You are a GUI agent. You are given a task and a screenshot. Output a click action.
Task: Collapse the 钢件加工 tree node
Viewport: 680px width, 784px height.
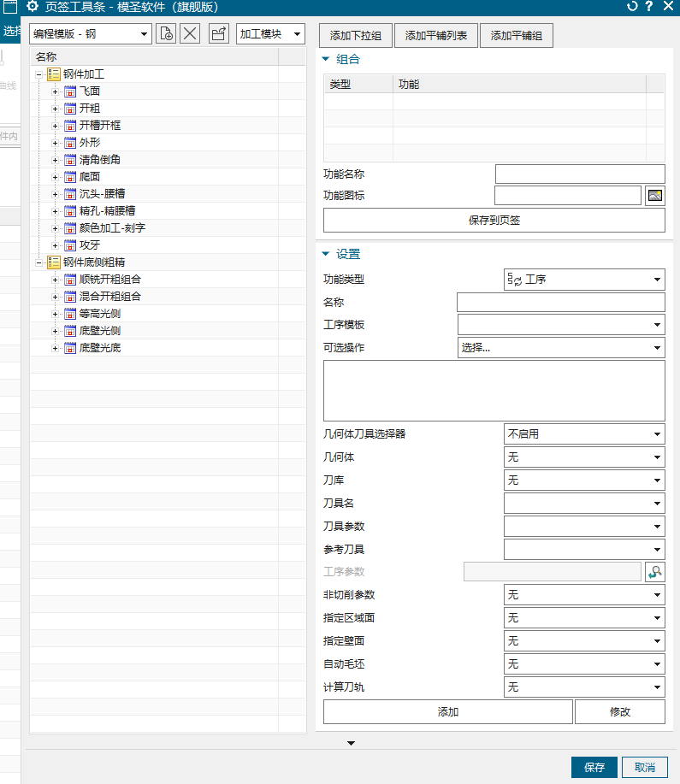click(x=38, y=75)
